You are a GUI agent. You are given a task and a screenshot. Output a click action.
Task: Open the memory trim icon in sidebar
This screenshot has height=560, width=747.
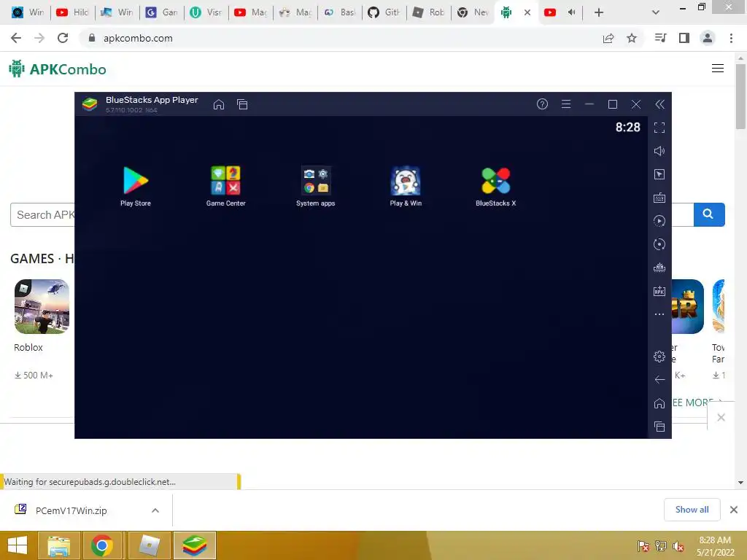659,268
